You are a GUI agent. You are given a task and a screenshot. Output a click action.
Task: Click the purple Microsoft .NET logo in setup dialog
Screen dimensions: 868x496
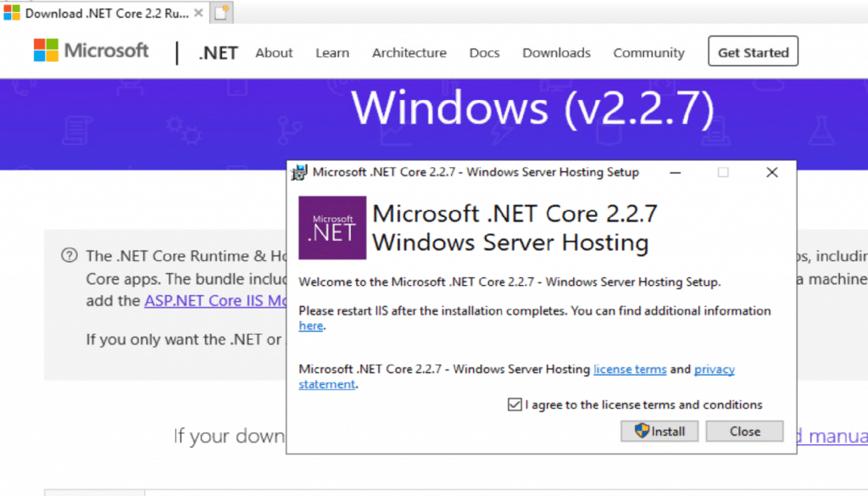pos(332,227)
